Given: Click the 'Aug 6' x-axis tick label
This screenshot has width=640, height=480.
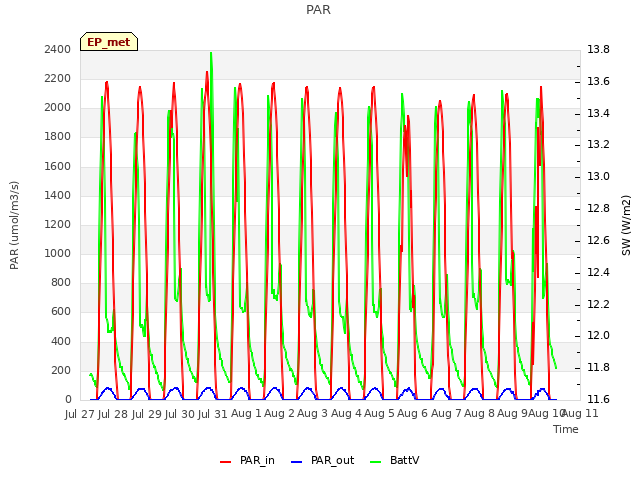Looking at the screenshot, I should (x=412, y=413).
